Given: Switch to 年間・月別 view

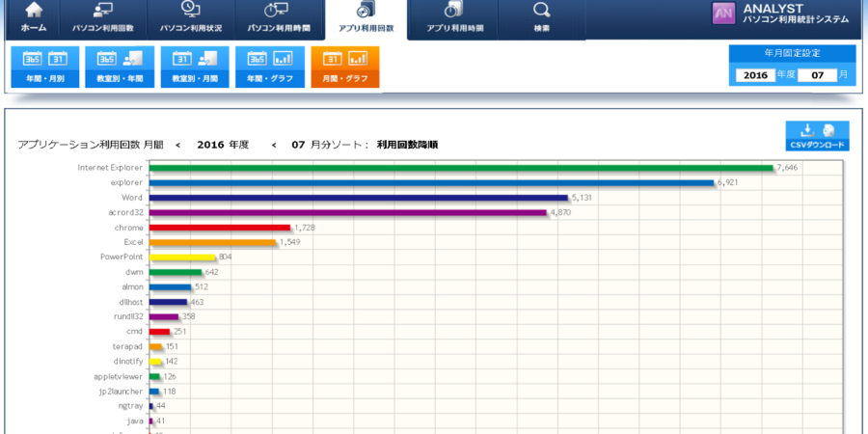Looking at the screenshot, I should tap(45, 66).
